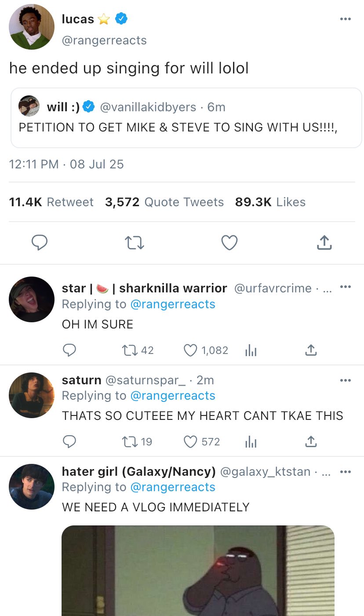Open the 3,572 Quote Tweets list
This screenshot has height=616, width=364.
click(164, 202)
